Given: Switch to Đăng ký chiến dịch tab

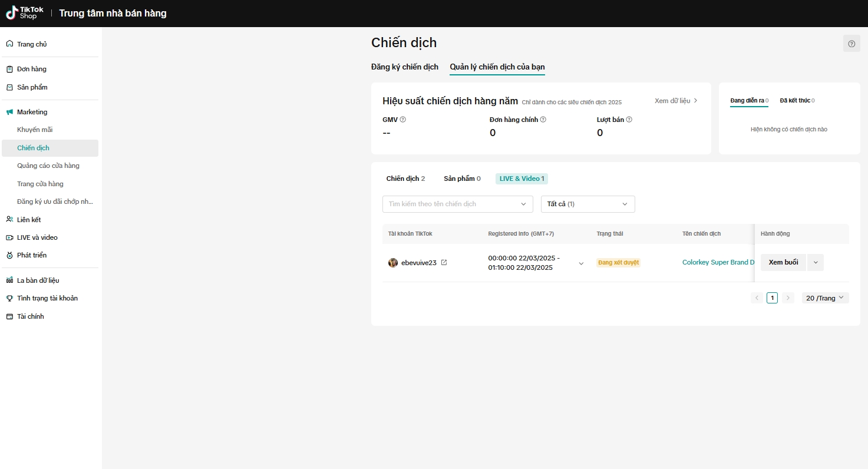Looking at the screenshot, I should (x=404, y=67).
